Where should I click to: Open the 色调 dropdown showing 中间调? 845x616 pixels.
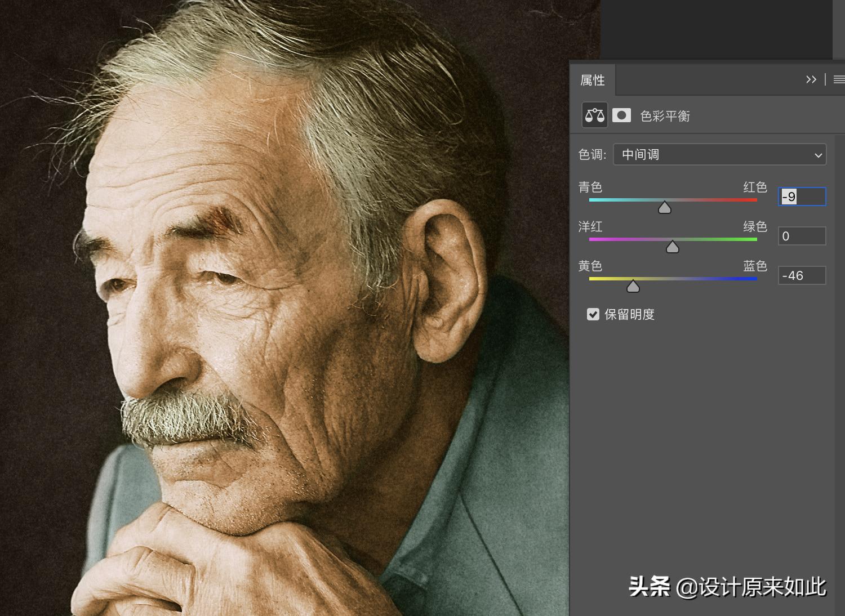720,154
